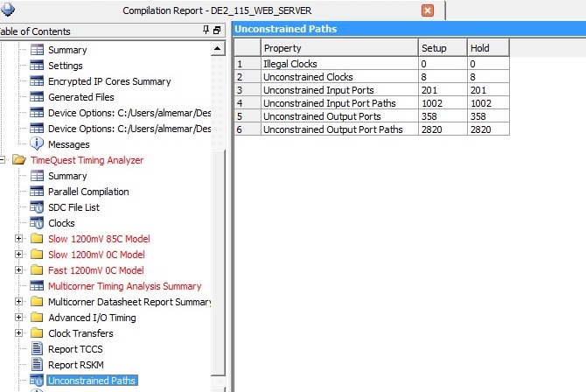Viewport: 586px width, 392px height.
Task: Click the Report TCCS document icon
Action: [37, 348]
